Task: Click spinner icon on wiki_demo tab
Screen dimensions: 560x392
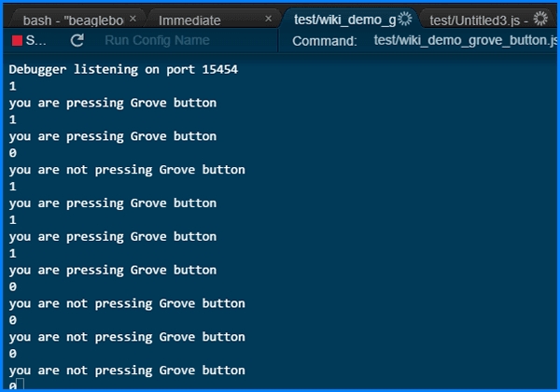Action: pos(405,19)
